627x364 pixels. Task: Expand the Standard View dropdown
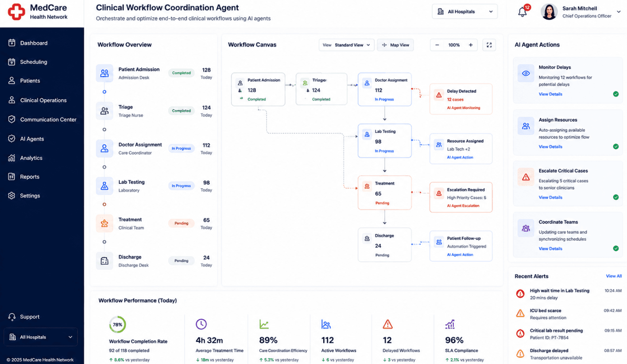point(346,45)
